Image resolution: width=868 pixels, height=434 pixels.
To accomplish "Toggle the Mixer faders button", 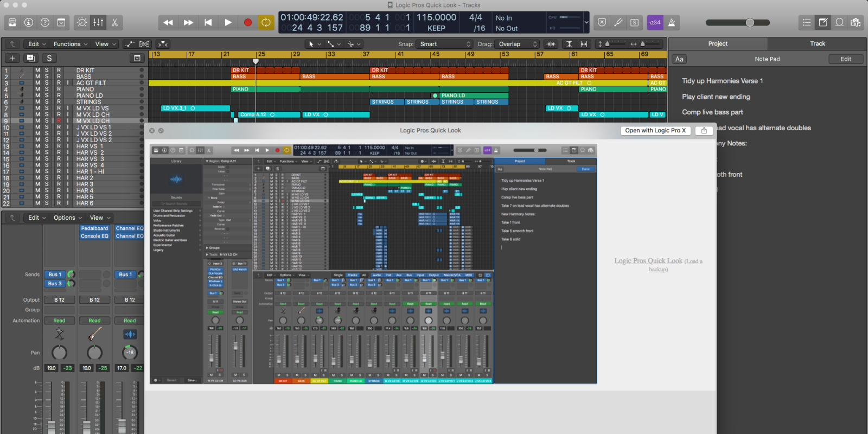I will [98, 22].
